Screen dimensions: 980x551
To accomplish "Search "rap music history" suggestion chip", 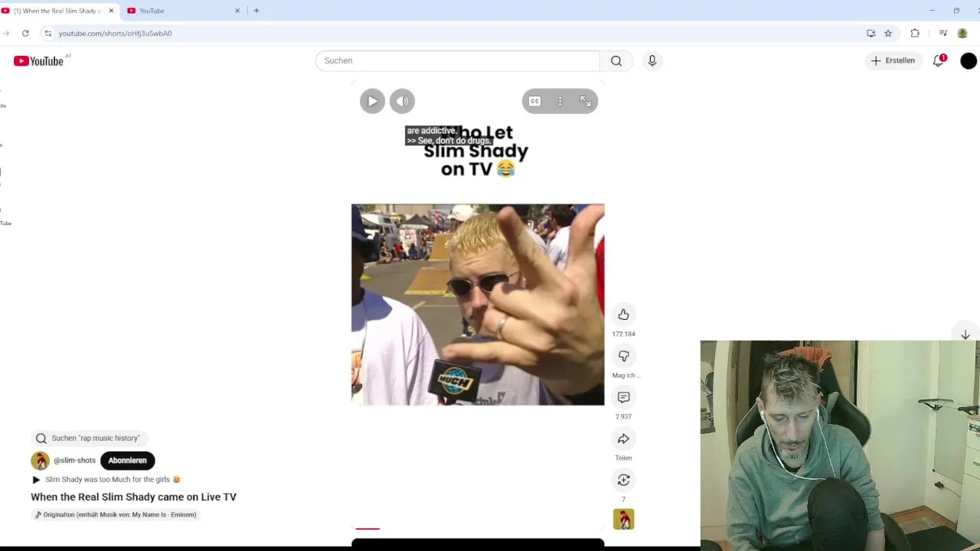I will pos(88,439).
